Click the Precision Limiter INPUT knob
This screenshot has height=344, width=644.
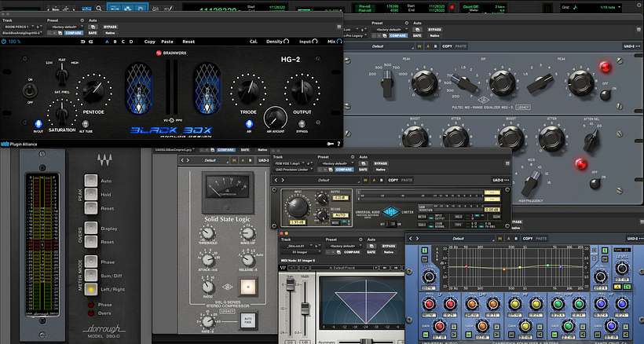point(298,207)
